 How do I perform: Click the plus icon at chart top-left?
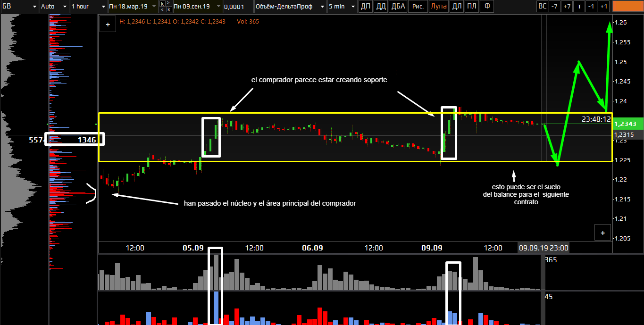(x=108, y=25)
